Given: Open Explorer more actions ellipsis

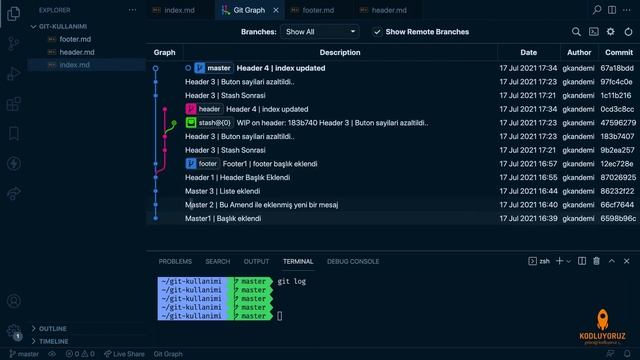Looking at the screenshot, I should pyautogui.click(x=132, y=10).
